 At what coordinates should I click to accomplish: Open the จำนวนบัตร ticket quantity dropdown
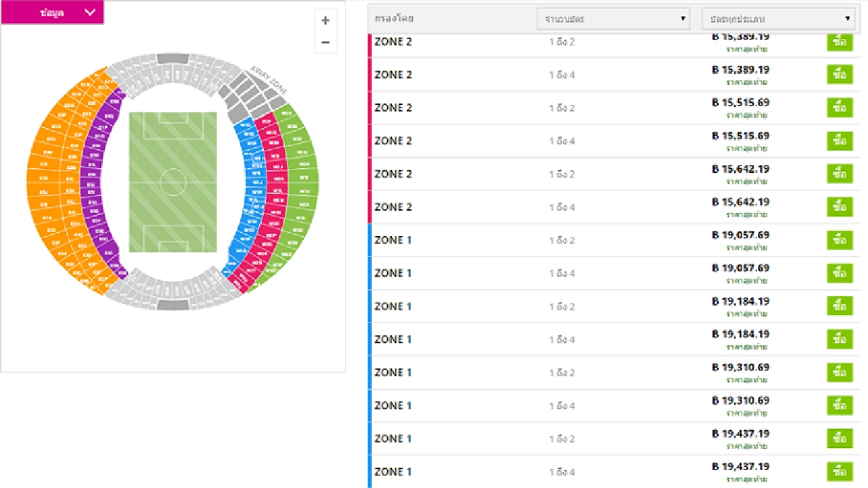tap(613, 19)
